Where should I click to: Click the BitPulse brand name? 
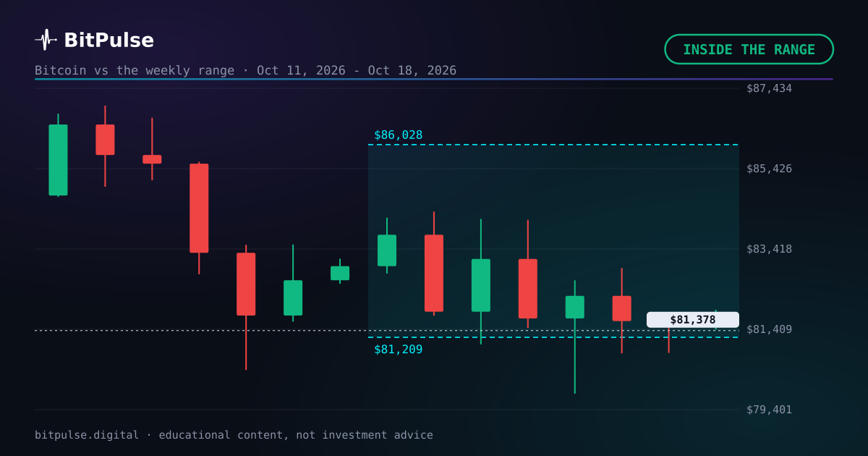[109, 41]
